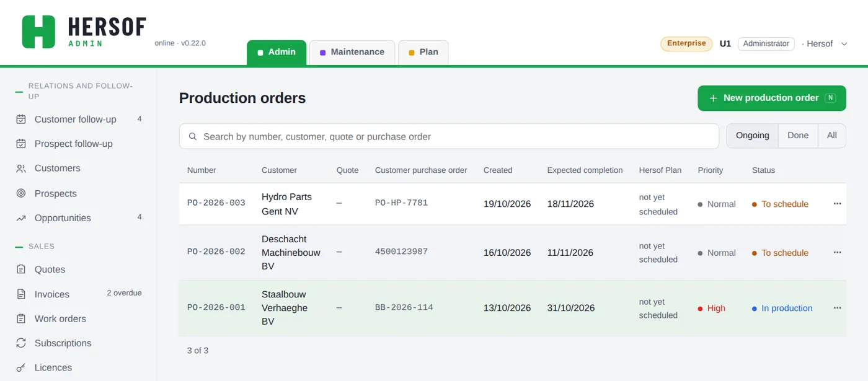Click the Administrator role badge
Screen dimensions: 868x381
pos(766,43)
